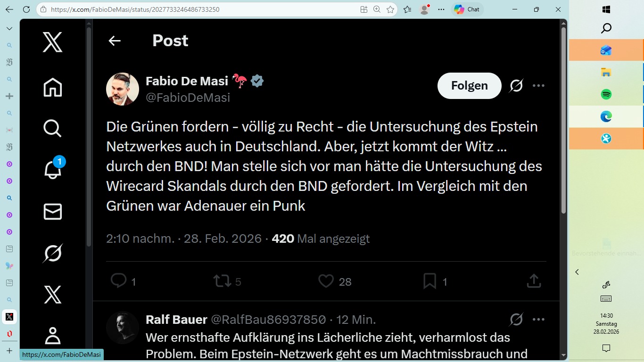Follow Fabio De Masi with the Folgen button
The height and width of the screenshot is (362, 644).
point(469,85)
